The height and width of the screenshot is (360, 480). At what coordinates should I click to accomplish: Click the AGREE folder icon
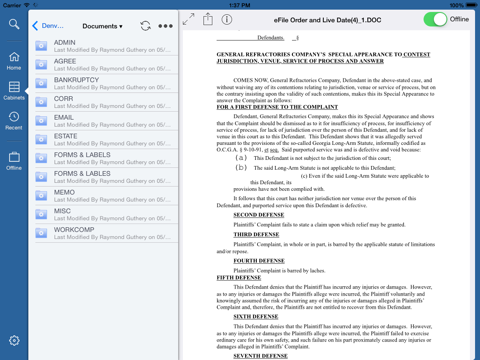pos(41,64)
